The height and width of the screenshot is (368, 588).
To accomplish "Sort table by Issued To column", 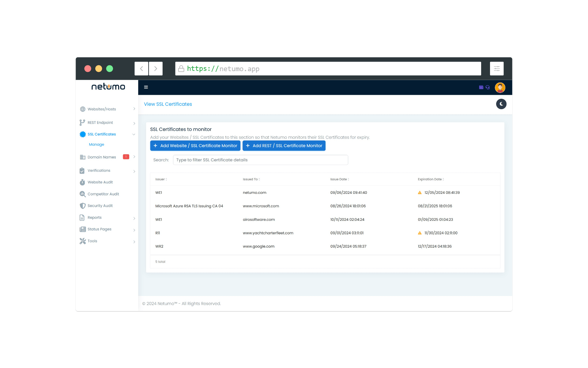I will tap(251, 179).
